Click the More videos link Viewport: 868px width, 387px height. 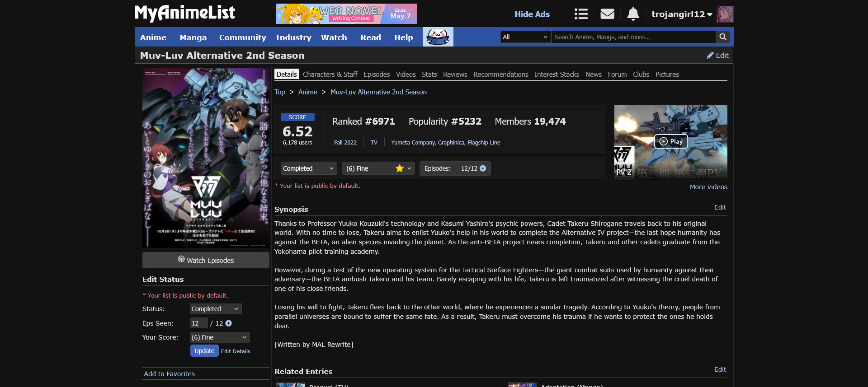(708, 187)
